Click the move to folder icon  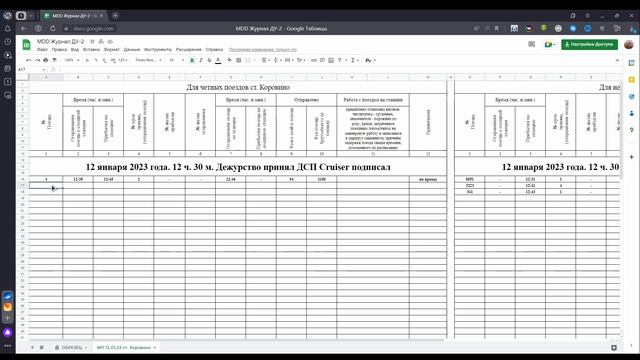[101, 41]
